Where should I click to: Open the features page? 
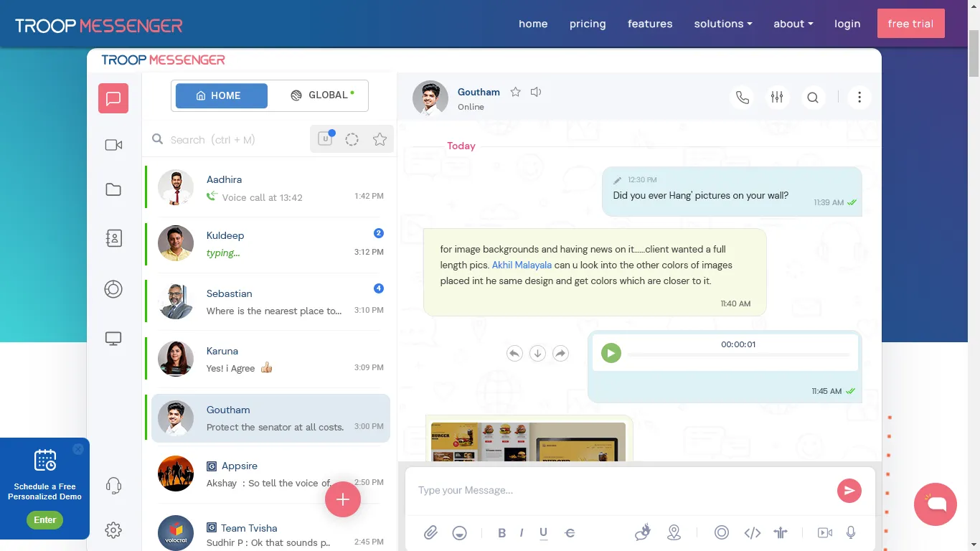(x=650, y=24)
